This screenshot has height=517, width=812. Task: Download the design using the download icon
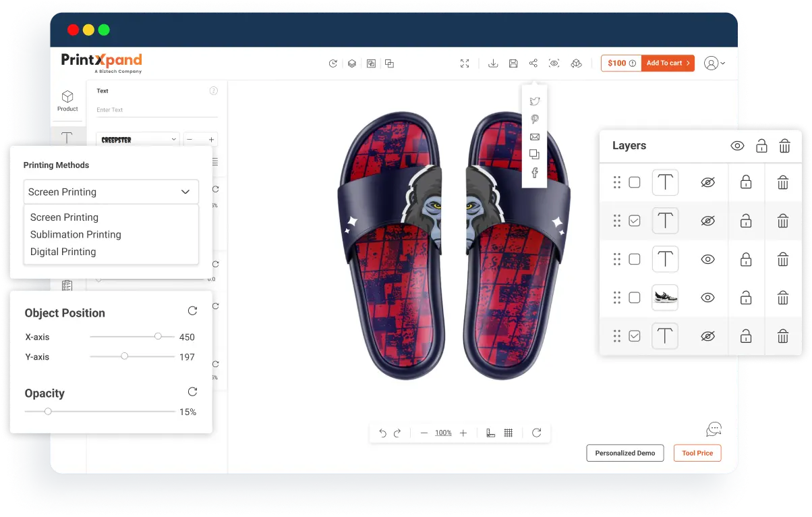(493, 63)
